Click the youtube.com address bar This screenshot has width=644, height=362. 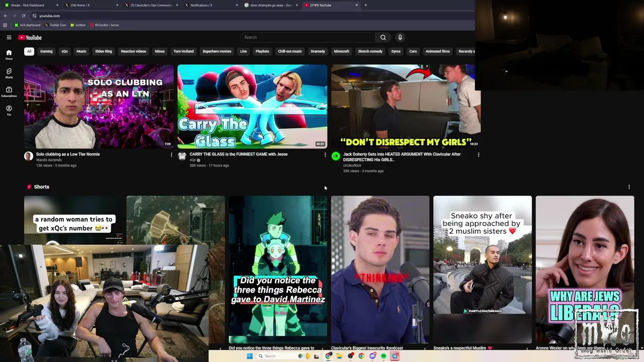click(252, 16)
